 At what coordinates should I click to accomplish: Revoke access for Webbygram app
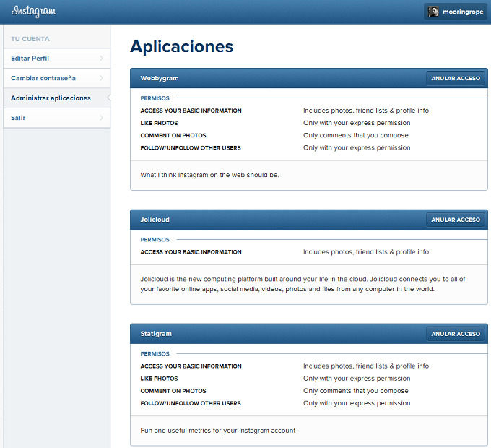click(x=455, y=78)
